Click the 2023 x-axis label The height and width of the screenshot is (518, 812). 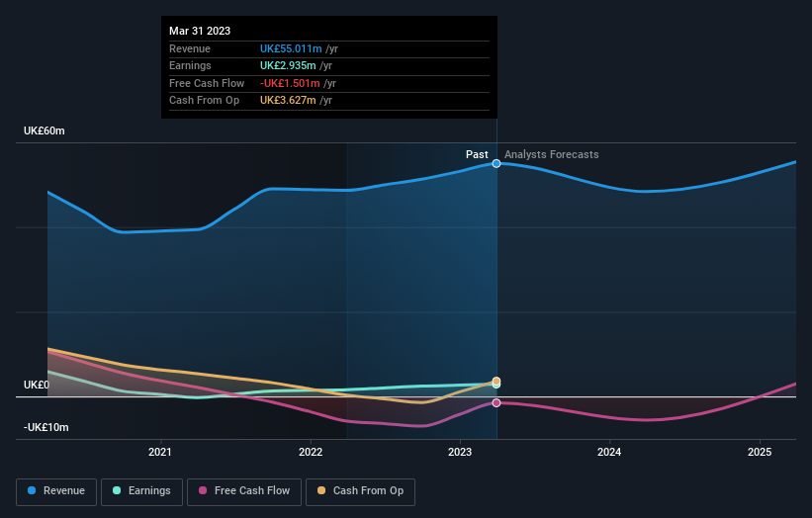point(460,453)
